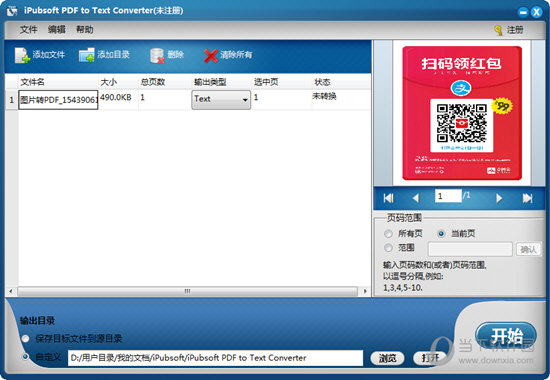The image size is (550, 380).
Task: Click row number 1 header
Action: click(x=12, y=100)
